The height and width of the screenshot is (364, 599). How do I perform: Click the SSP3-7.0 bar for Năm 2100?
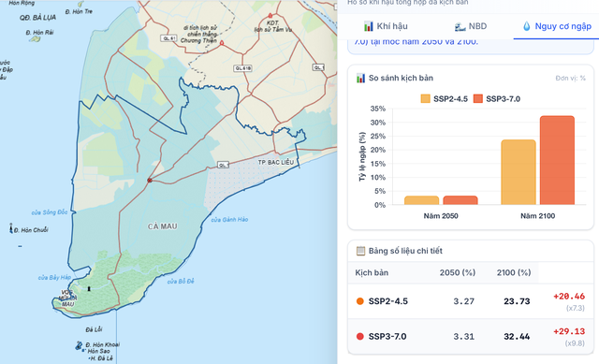click(557, 160)
